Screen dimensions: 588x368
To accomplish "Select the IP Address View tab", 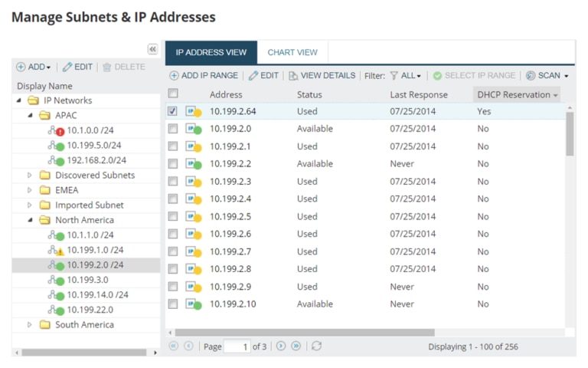I will [x=211, y=53].
